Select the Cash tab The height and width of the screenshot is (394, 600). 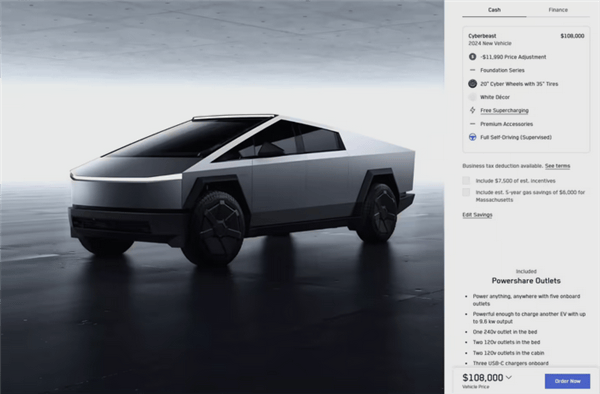point(494,10)
